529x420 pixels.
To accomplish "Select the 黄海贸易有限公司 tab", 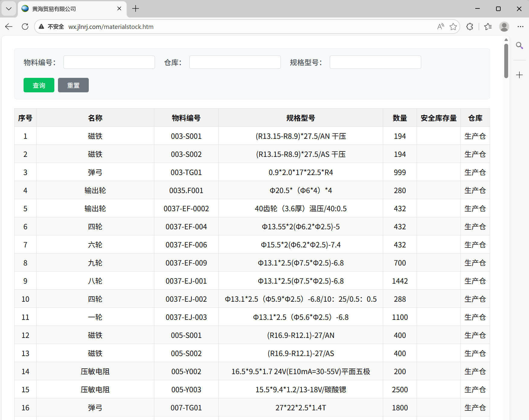I will pyautogui.click(x=60, y=9).
